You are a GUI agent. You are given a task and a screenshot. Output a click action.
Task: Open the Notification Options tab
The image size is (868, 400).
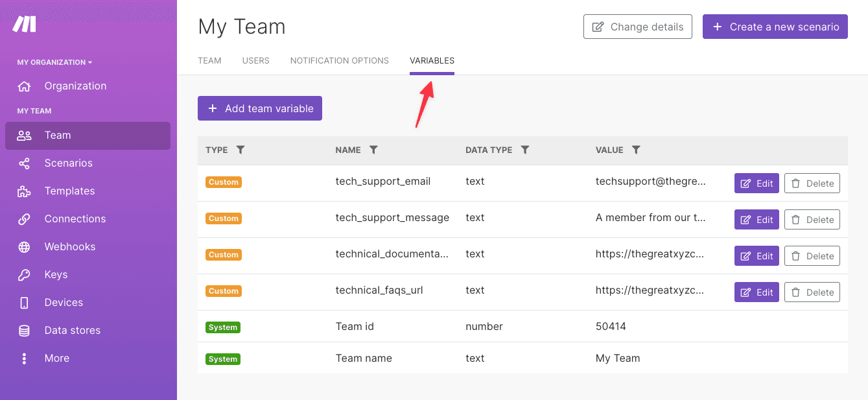point(339,60)
